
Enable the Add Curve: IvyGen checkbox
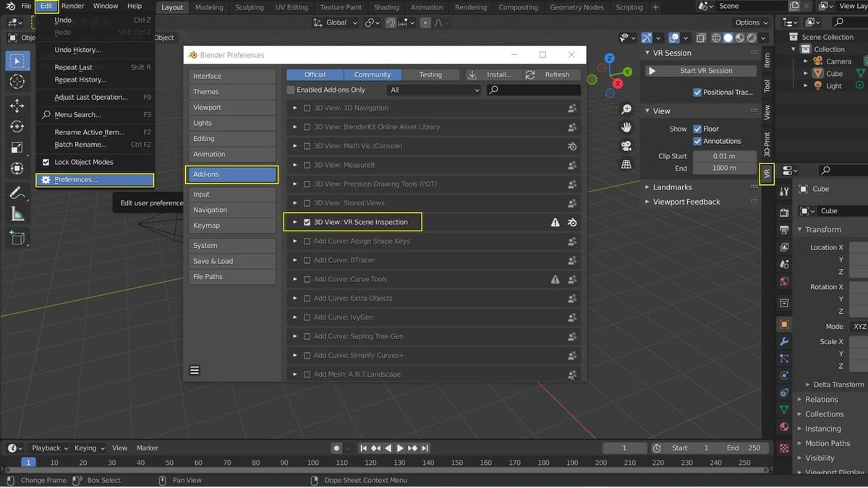(x=307, y=317)
